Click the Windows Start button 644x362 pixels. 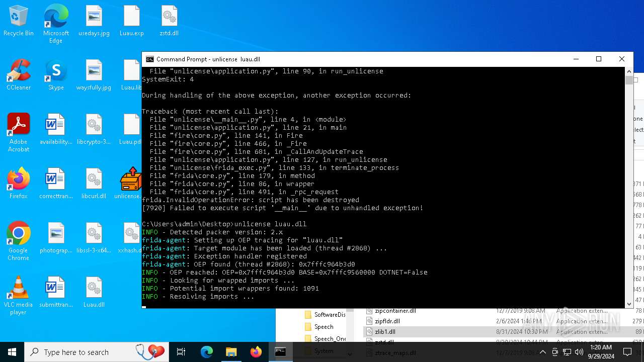[12, 352]
